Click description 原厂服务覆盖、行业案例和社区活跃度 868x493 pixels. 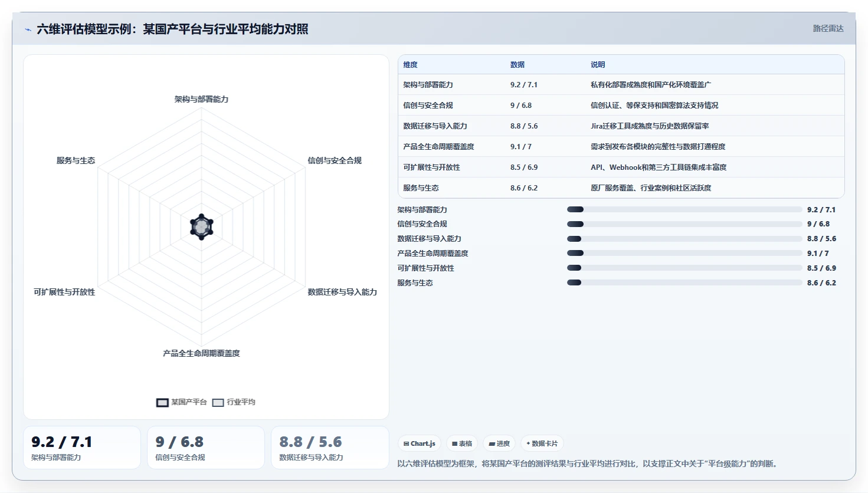pyautogui.click(x=651, y=188)
